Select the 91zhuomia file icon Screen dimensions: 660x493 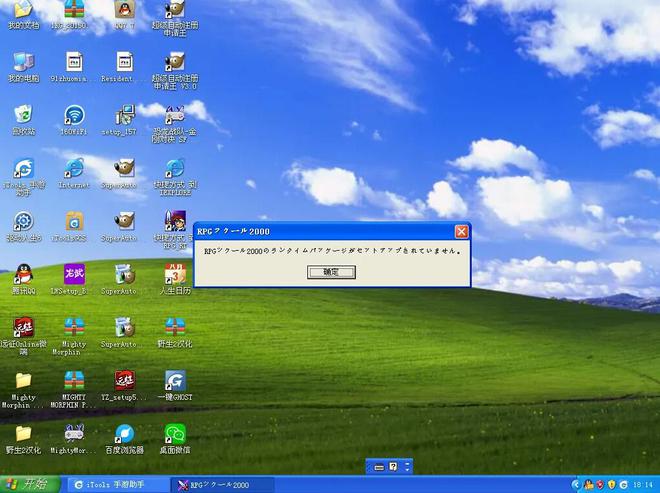[x=69, y=67]
